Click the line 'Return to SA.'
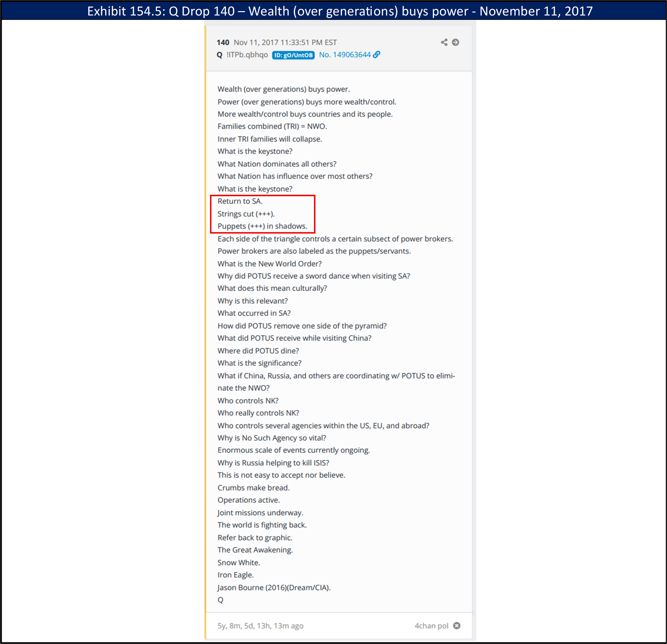The height and width of the screenshot is (644, 667). [240, 201]
